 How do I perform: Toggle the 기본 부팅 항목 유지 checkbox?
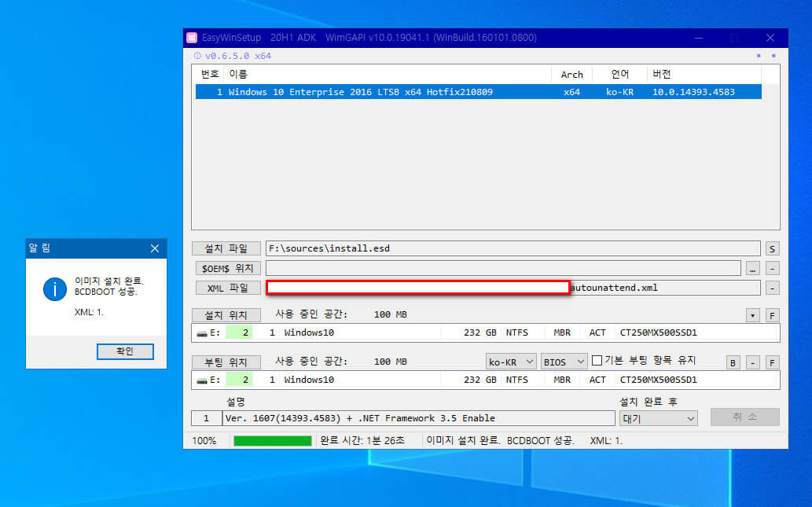click(597, 361)
